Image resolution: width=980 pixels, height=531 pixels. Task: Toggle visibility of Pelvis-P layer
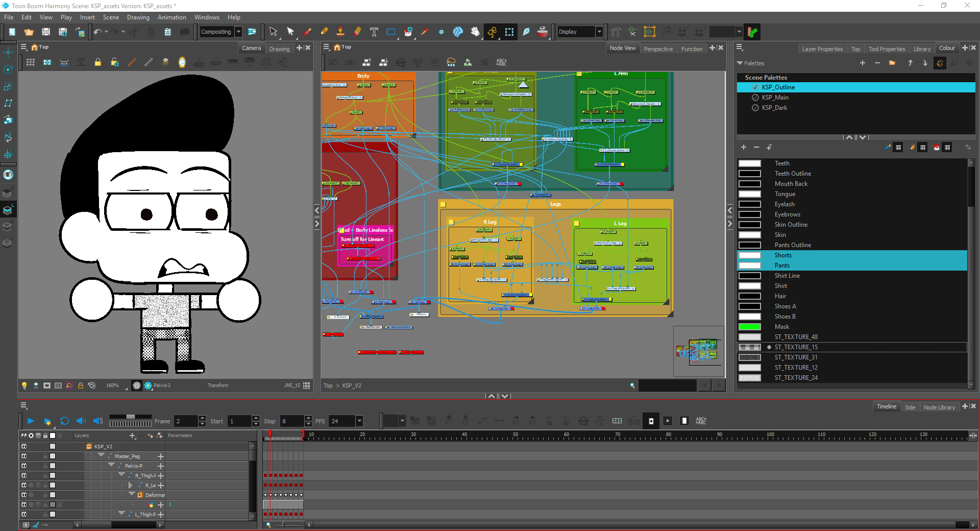[x=24, y=466]
